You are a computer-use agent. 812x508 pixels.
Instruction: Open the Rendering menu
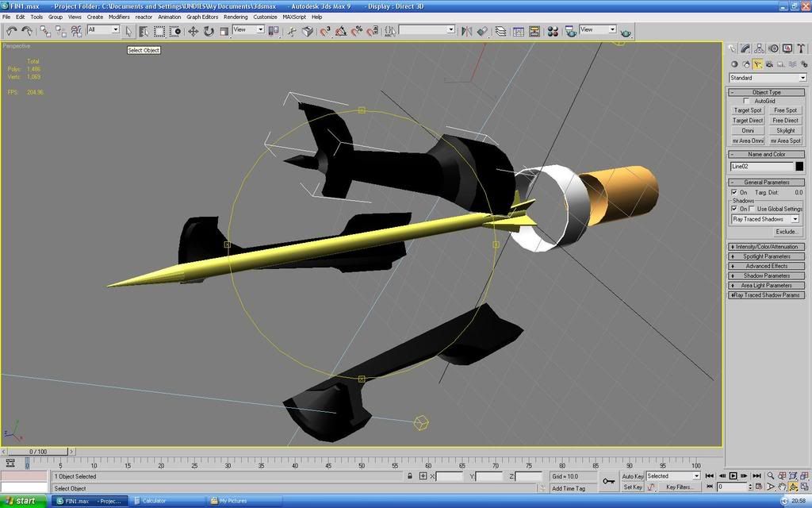tap(236, 17)
